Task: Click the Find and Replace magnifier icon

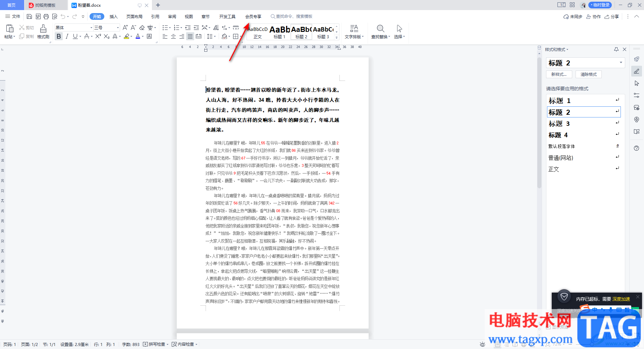Action: [380, 28]
